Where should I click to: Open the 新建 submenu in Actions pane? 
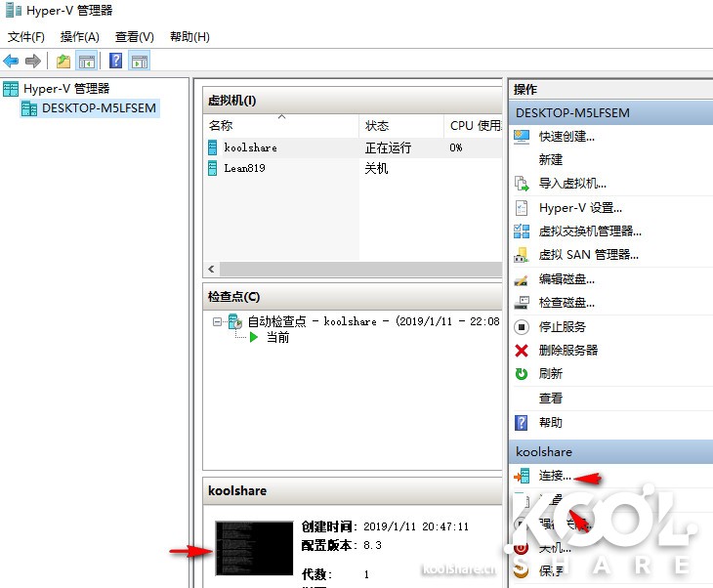pos(551,159)
